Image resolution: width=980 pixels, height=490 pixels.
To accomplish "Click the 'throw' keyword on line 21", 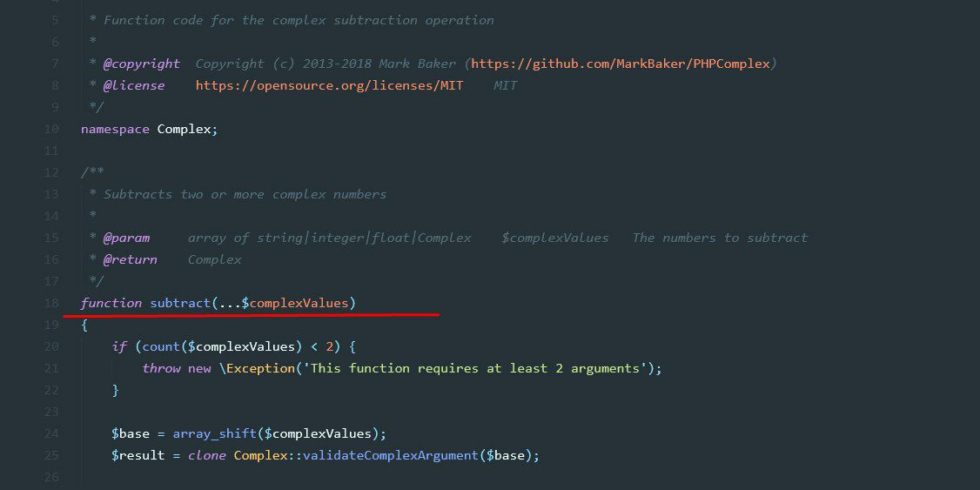I will [161, 369].
